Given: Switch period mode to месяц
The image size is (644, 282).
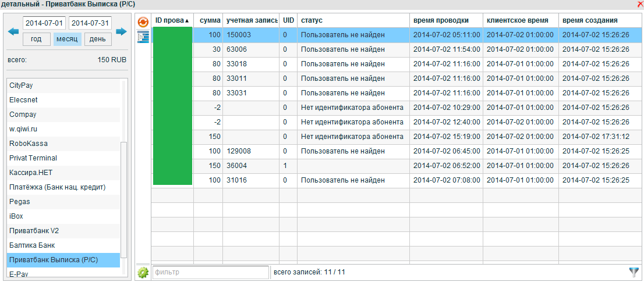Looking at the screenshot, I should (x=67, y=40).
